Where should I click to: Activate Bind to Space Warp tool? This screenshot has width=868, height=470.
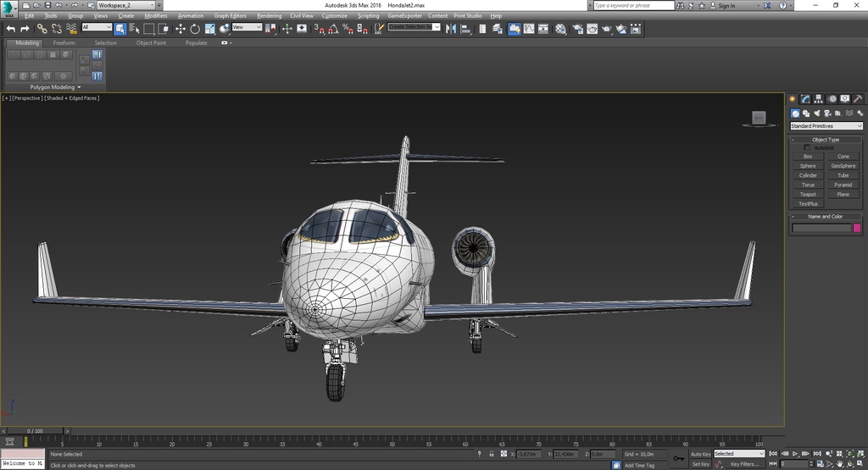pos(71,29)
